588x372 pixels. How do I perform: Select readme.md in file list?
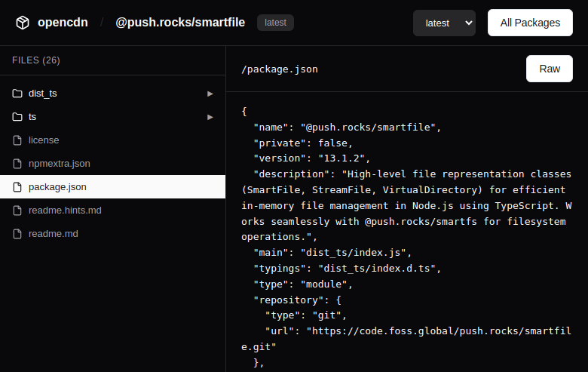(54, 234)
